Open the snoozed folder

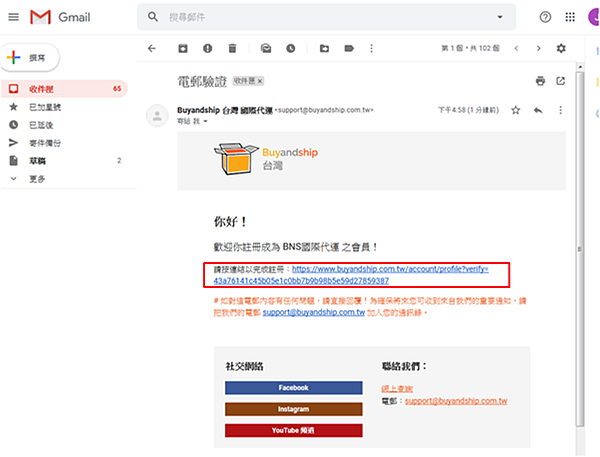(41, 125)
